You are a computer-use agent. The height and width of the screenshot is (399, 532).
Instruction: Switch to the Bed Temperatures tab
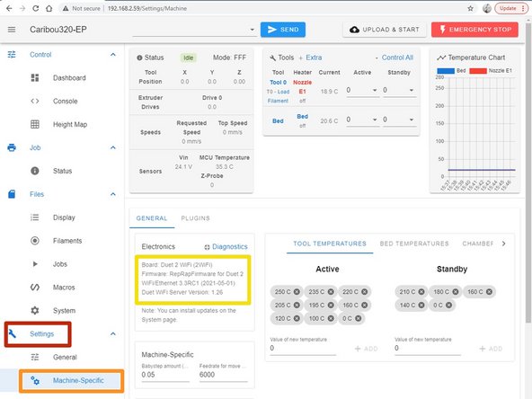click(x=414, y=244)
